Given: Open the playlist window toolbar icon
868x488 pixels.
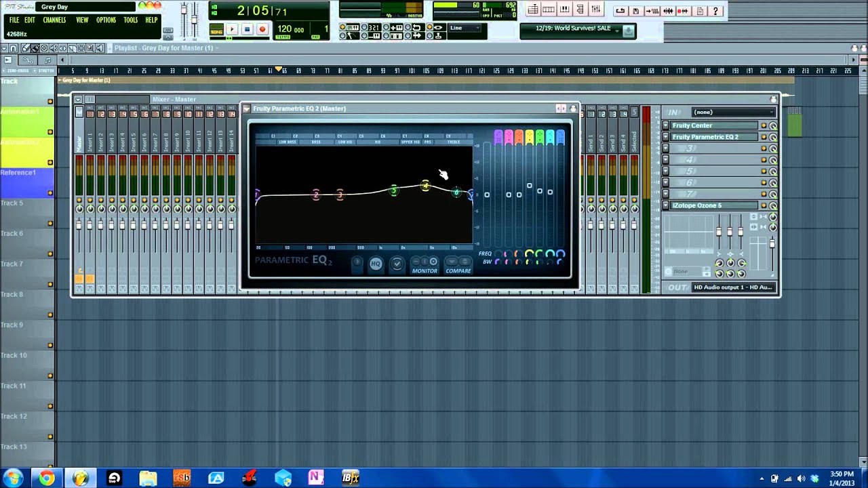Looking at the screenshot, I should tap(533, 9).
